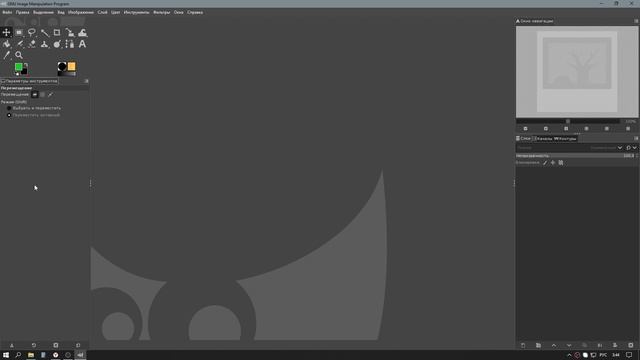Select the Clone stamp tool

(44, 44)
